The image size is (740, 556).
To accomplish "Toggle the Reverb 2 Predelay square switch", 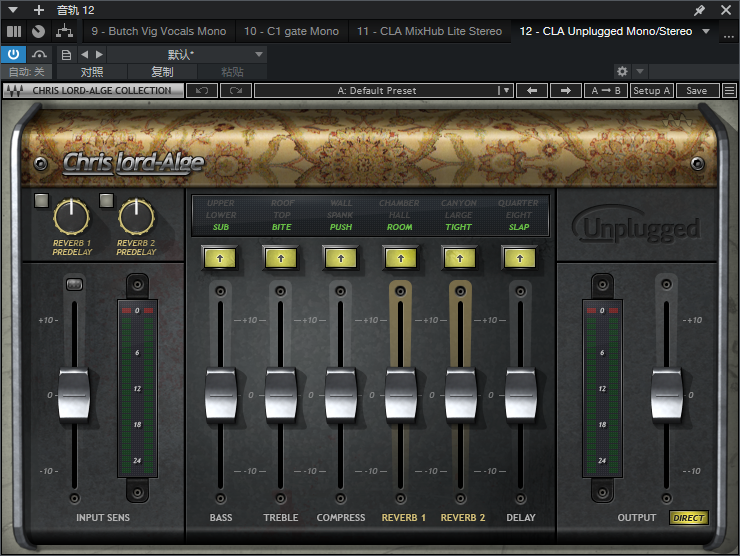I will 106,201.
